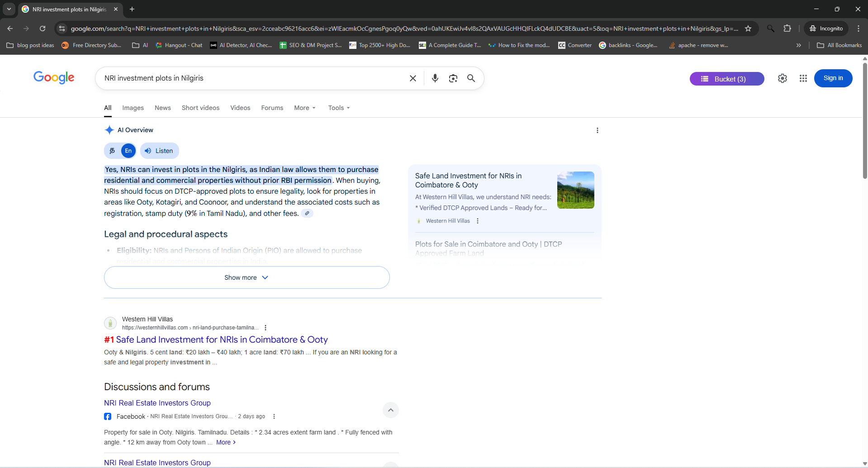Open the Tools dropdown

339,108
